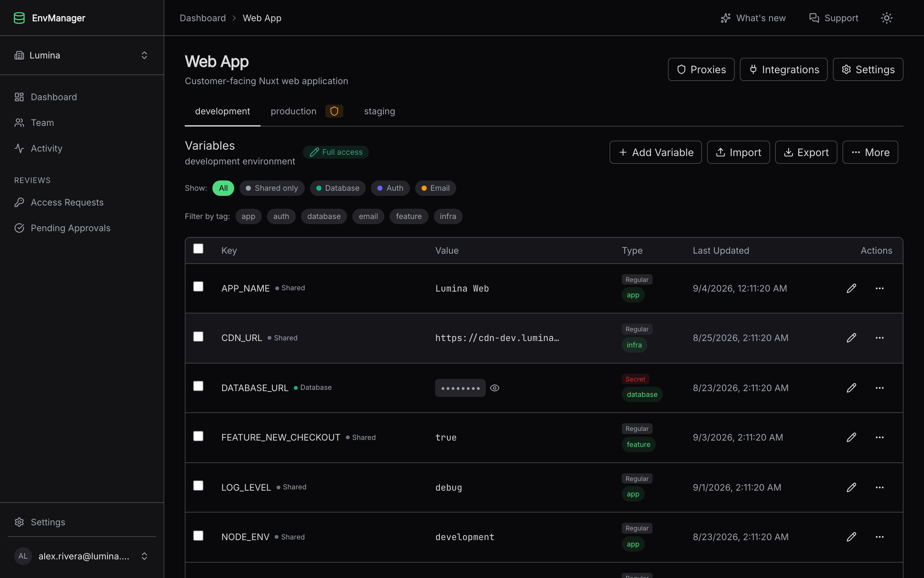Check the LOG_LEVEL row checkbox
Viewport: 924px width, 578px height.
(198, 486)
